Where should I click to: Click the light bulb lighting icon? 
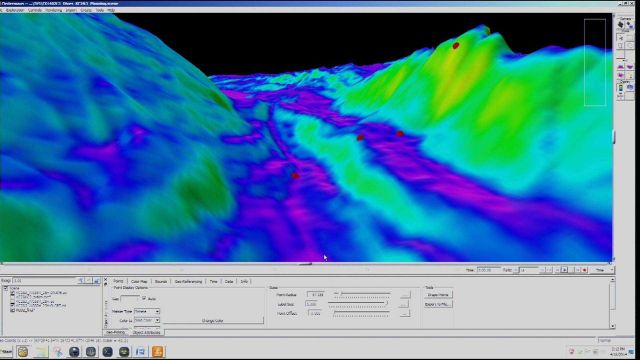[630, 75]
